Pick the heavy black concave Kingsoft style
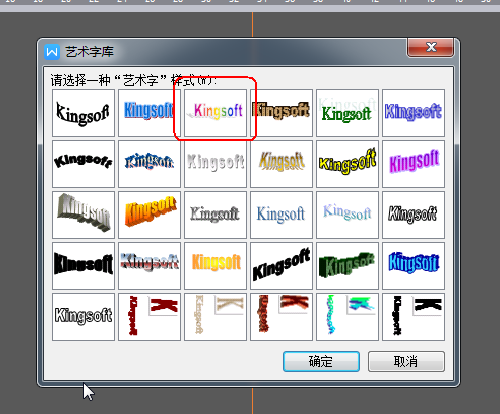500x414 pixels. 83,266
